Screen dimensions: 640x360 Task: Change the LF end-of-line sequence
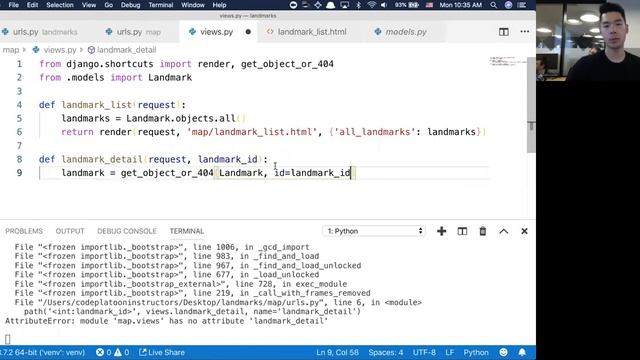449,352
